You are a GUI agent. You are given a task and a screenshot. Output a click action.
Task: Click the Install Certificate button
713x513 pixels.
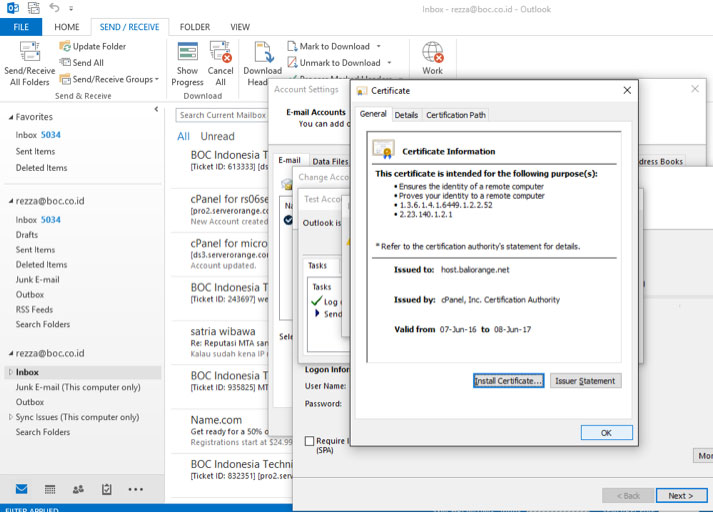point(508,381)
